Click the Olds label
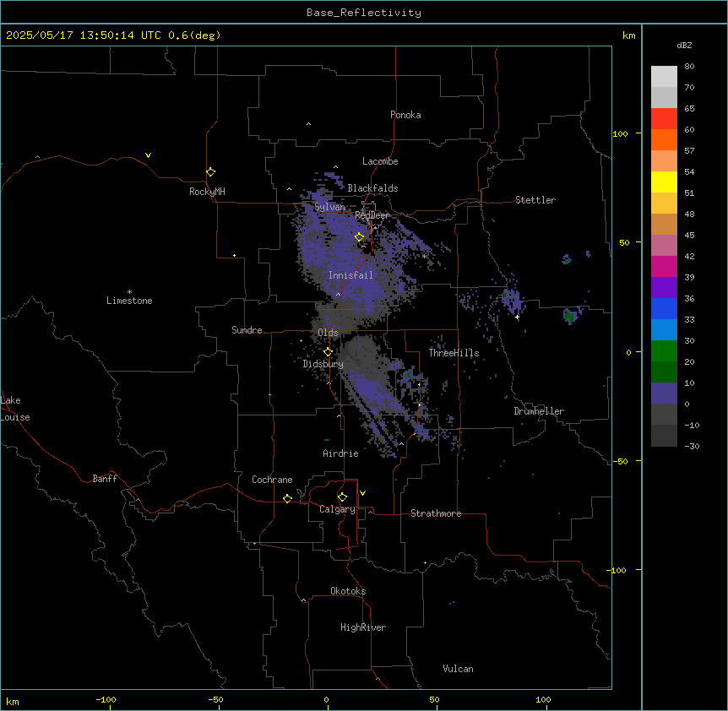 pos(328,333)
